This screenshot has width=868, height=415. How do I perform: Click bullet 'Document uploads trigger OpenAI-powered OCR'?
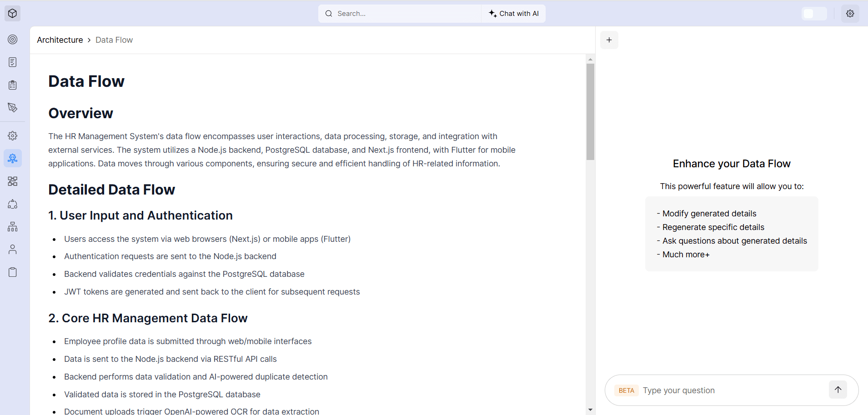pyautogui.click(x=191, y=411)
